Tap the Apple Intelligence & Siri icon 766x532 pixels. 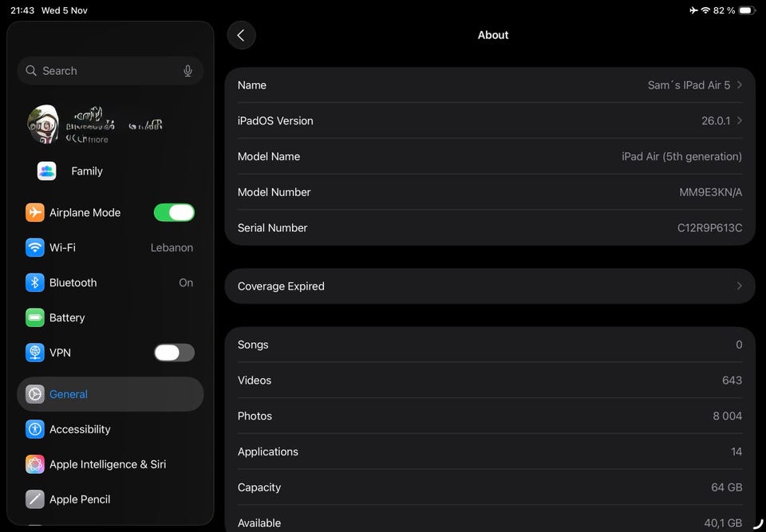coord(34,464)
